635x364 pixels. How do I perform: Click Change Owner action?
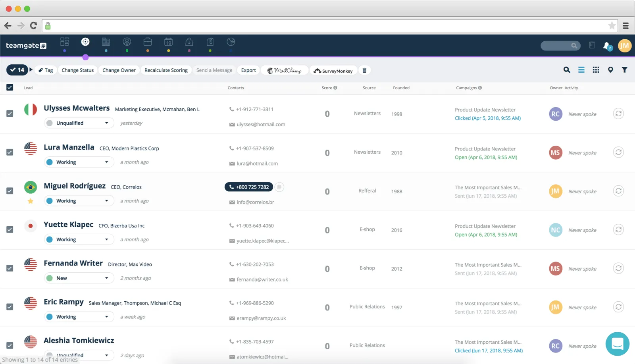(119, 70)
